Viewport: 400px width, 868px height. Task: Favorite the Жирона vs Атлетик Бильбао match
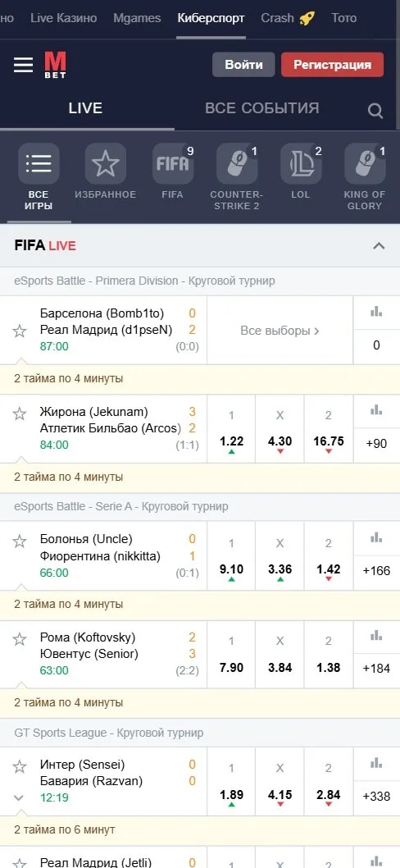[x=20, y=413]
